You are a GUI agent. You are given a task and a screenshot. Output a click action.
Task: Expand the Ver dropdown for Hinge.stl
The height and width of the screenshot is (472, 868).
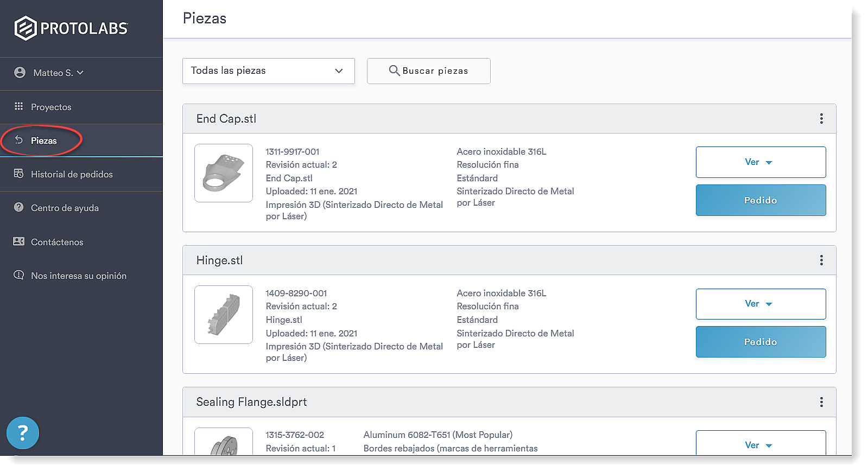(761, 304)
